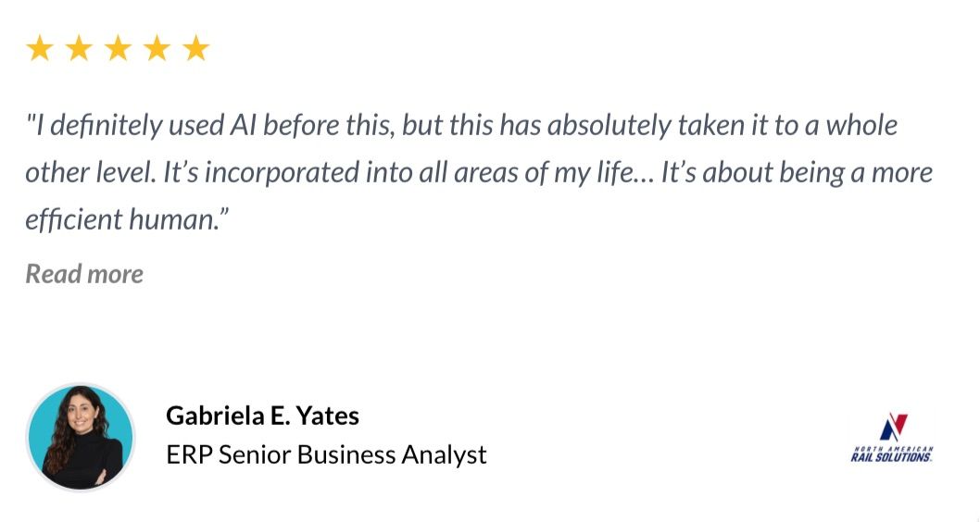
Task: Click the word "incorporated" in the testimonial
Action: pos(282,173)
